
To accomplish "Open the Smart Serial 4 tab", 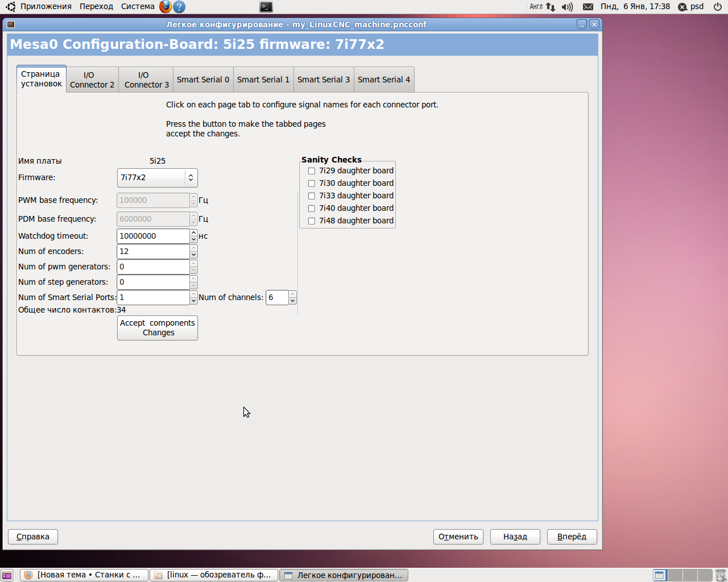I will [384, 80].
